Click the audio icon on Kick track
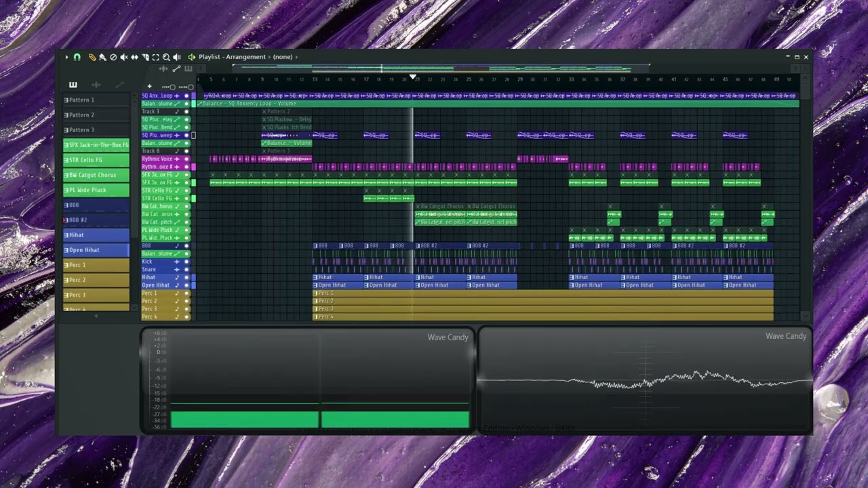This screenshot has width=868, height=488. coord(177,262)
